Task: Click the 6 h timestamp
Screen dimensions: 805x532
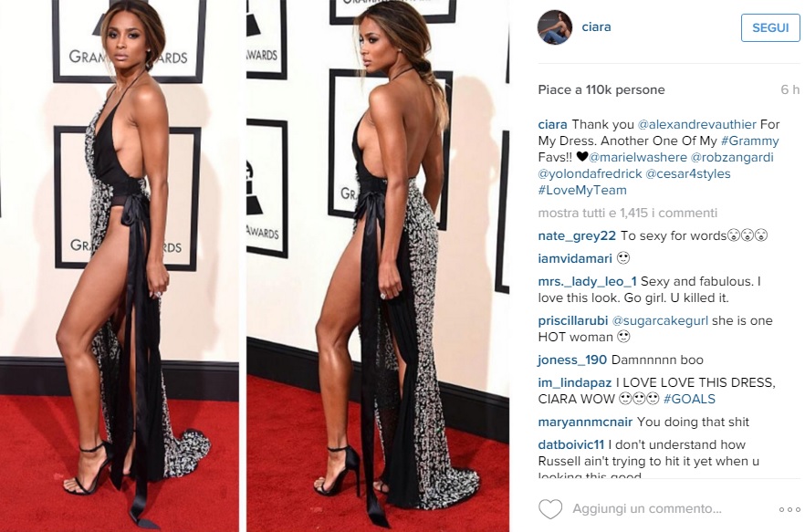Action: [790, 89]
